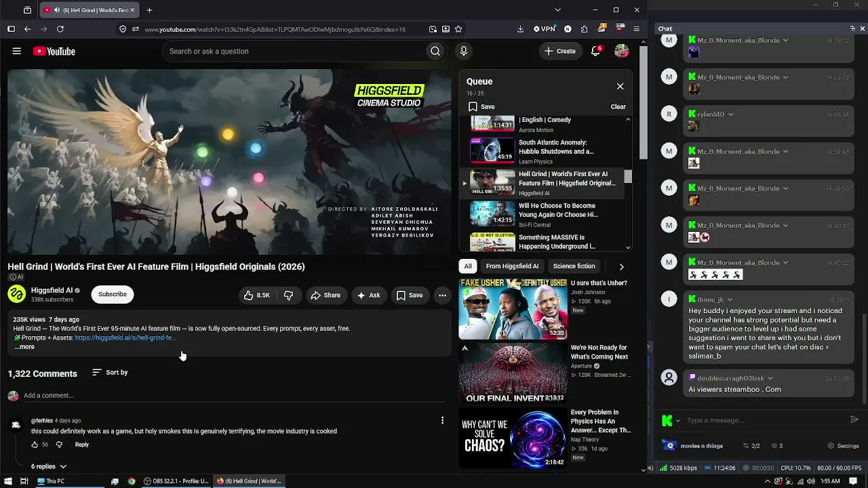Screen dimensions: 868x488
Task: Open the tab list dropdown arrow
Action: point(557,10)
